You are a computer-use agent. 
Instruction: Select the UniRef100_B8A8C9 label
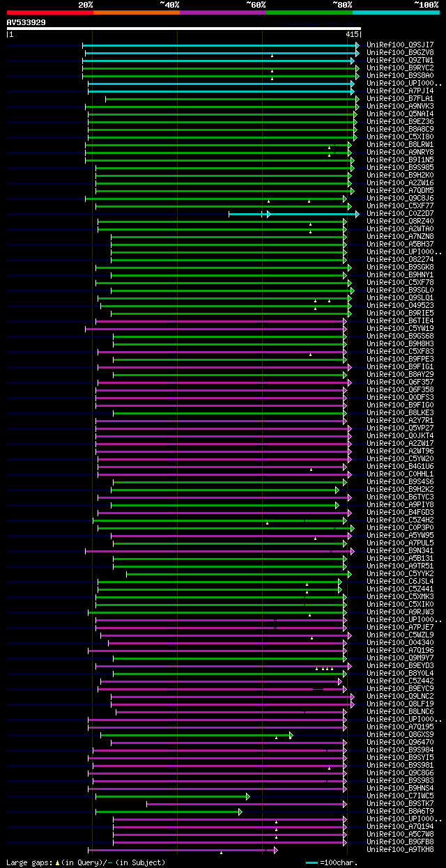point(400,129)
